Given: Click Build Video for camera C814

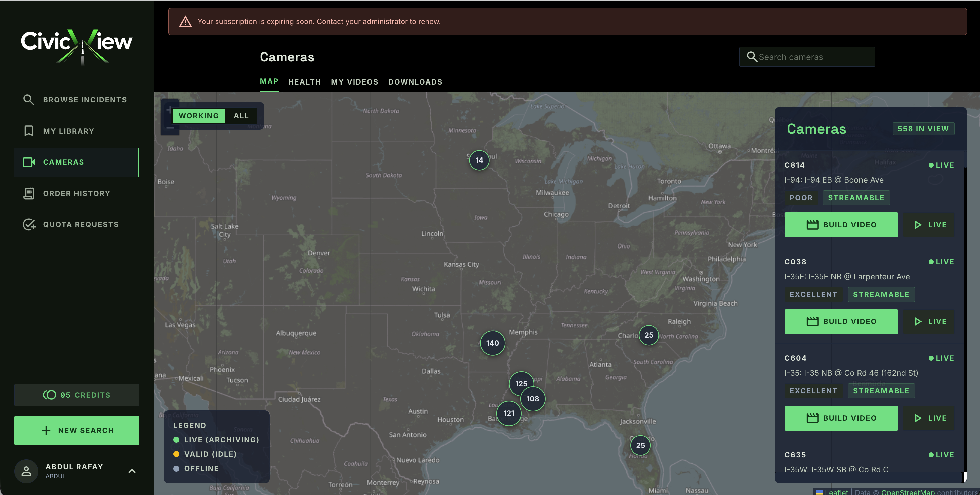Looking at the screenshot, I should pyautogui.click(x=841, y=225).
